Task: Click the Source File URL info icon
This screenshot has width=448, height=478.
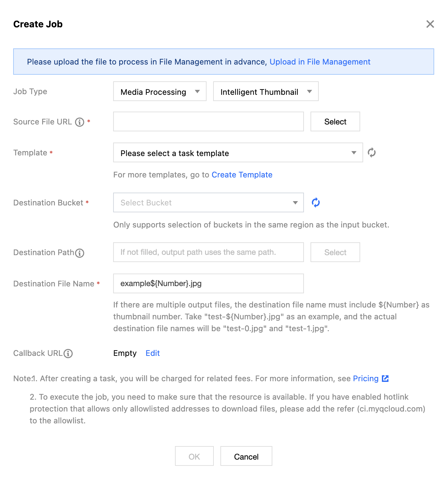Action: (x=80, y=122)
